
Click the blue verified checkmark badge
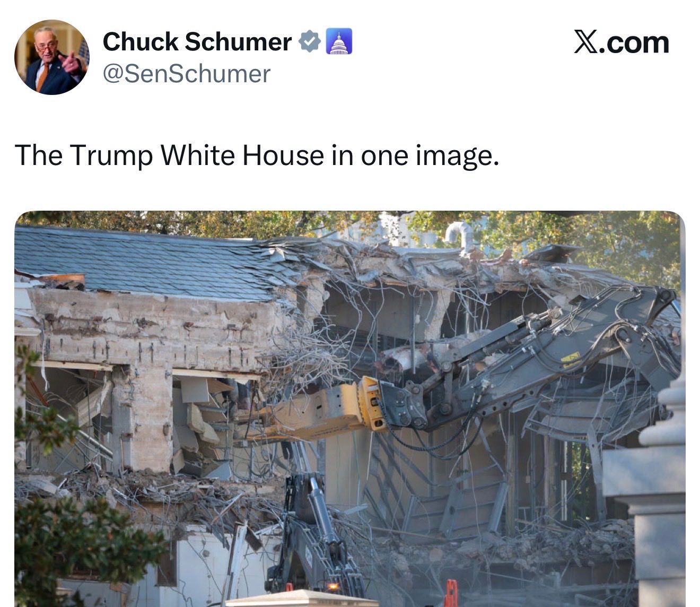coord(309,42)
